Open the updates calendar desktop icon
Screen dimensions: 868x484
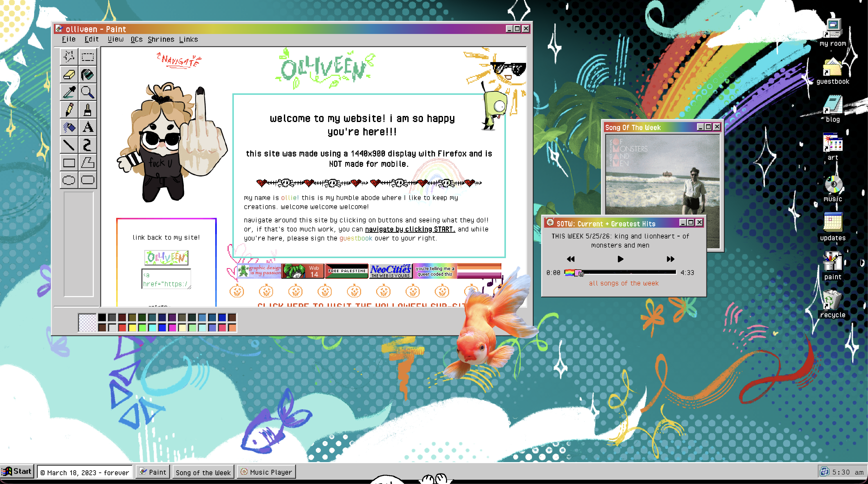point(833,226)
